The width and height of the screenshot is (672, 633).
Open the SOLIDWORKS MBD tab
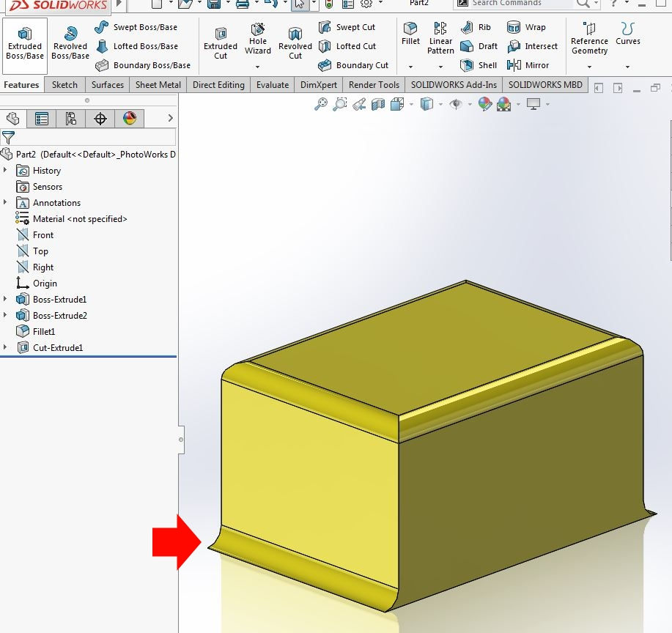click(x=545, y=85)
